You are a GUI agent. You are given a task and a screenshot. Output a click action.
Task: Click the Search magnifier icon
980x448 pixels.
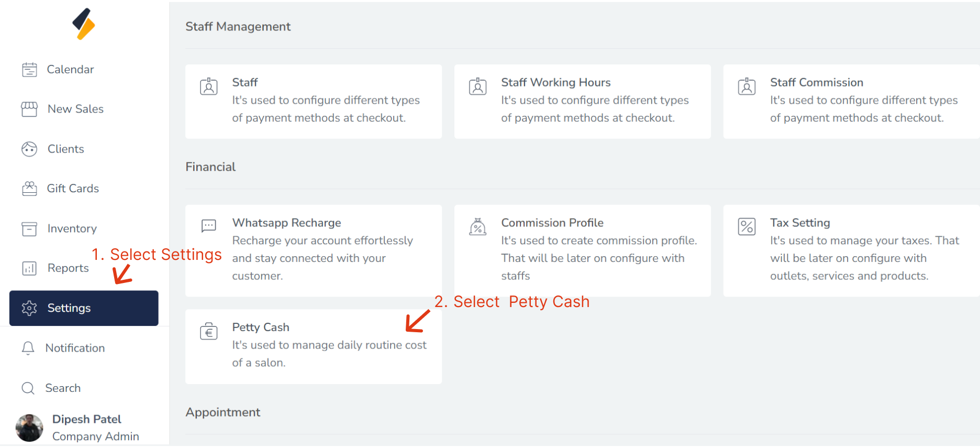28,388
